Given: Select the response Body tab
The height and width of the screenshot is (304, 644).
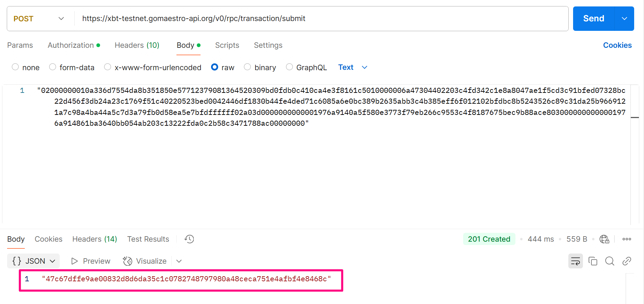Looking at the screenshot, I should click(x=16, y=239).
